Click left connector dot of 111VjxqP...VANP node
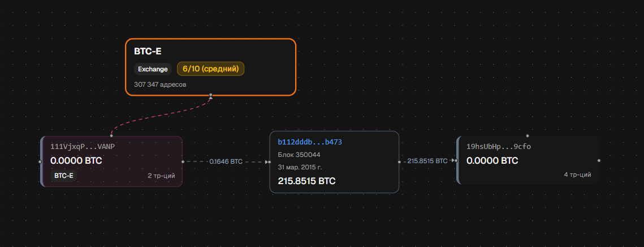The image size is (644, 247). 40,162
